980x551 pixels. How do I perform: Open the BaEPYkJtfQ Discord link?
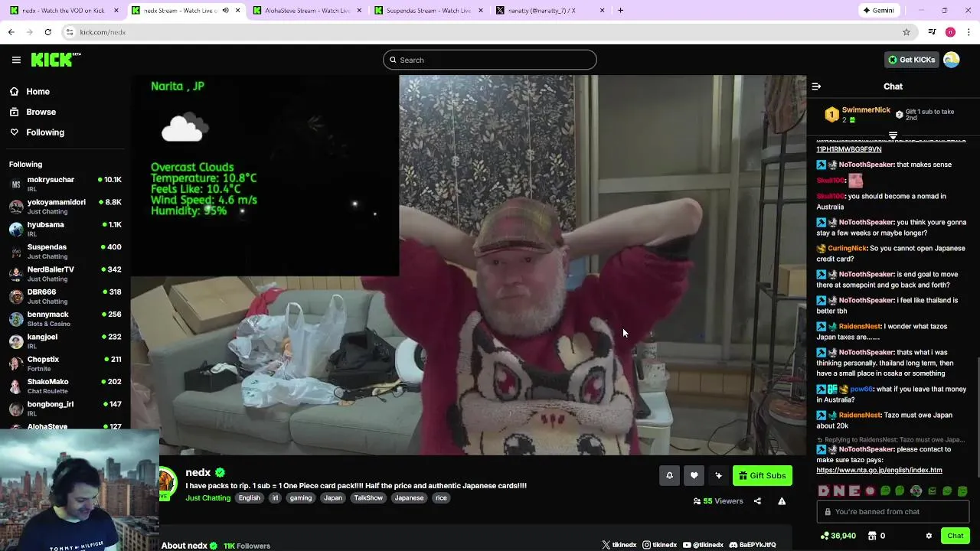(753, 545)
